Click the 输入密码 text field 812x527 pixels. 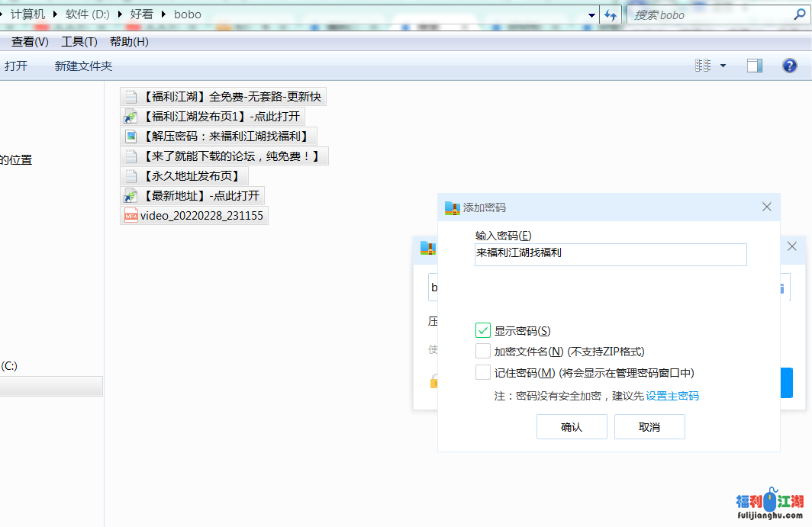[x=611, y=255]
